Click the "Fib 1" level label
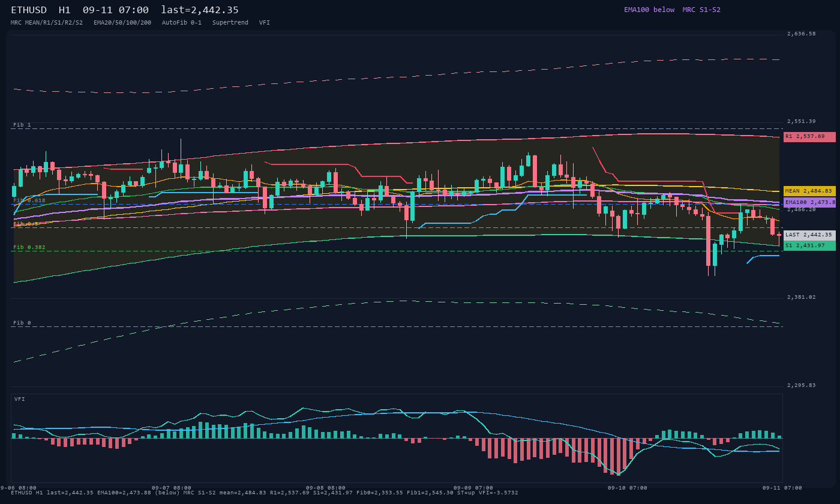The height and width of the screenshot is (504, 840). pyautogui.click(x=22, y=125)
